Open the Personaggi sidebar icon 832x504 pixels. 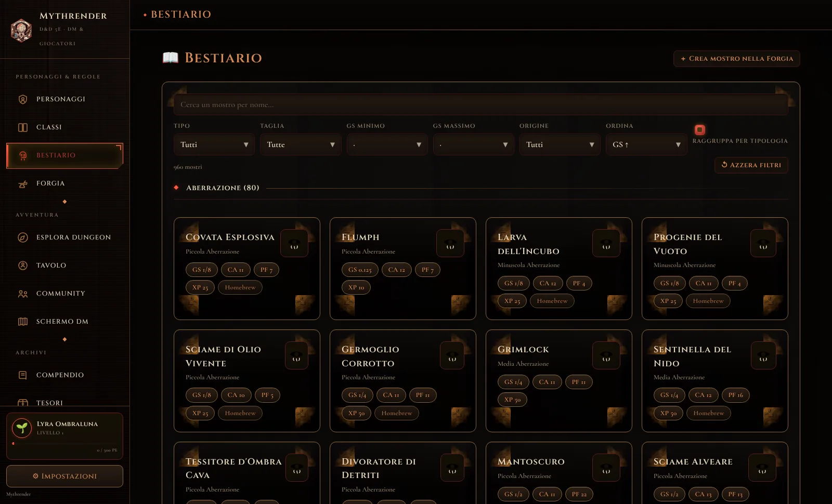click(23, 99)
